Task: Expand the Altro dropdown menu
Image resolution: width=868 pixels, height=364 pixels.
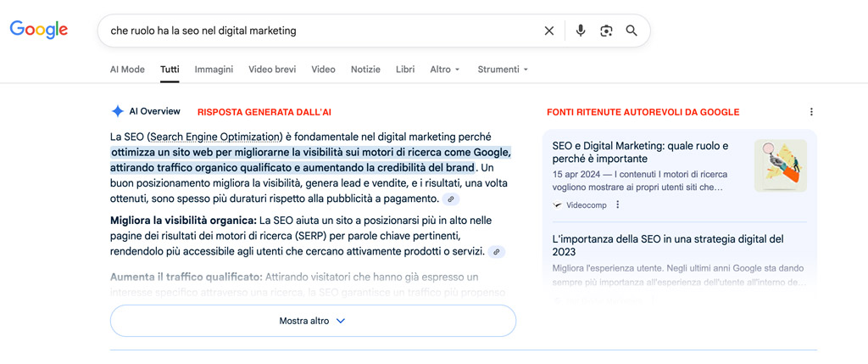Action: click(x=445, y=70)
